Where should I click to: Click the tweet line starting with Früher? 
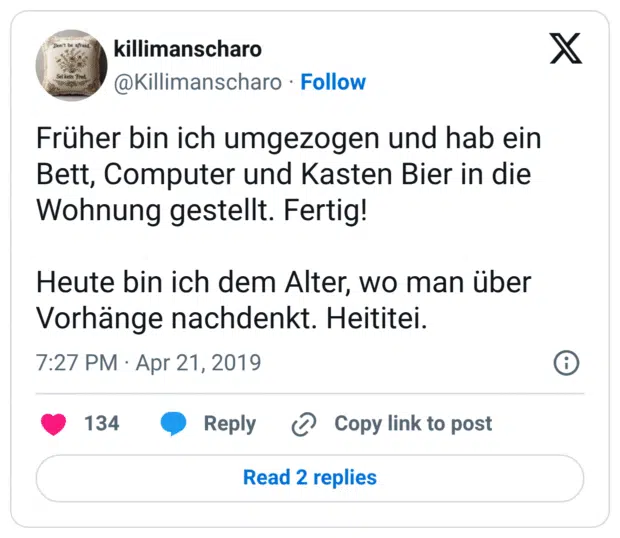288,138
